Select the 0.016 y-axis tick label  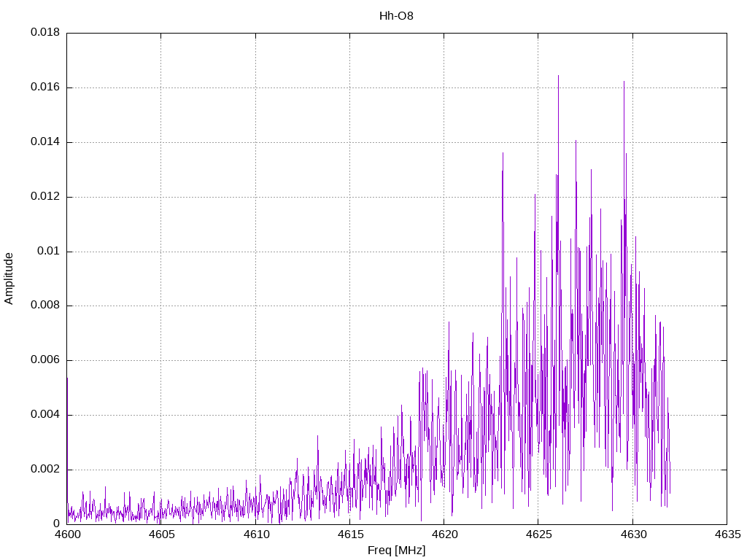click(45, 87)
